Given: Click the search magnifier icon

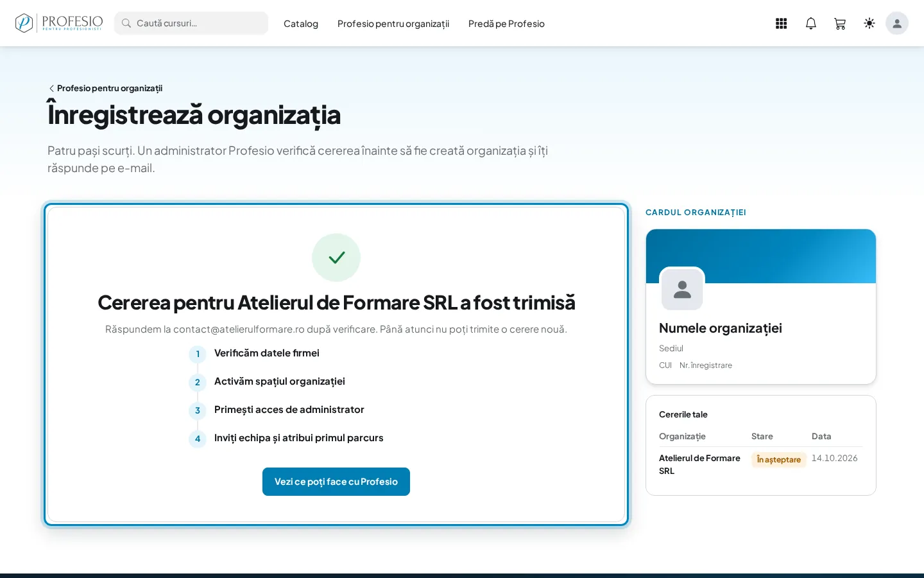Looking at the screenshot, I should tap(126, 23).
